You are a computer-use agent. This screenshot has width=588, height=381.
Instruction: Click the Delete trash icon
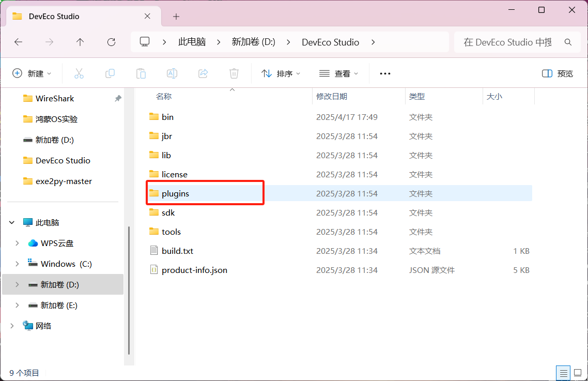click(x=234, y=73)
